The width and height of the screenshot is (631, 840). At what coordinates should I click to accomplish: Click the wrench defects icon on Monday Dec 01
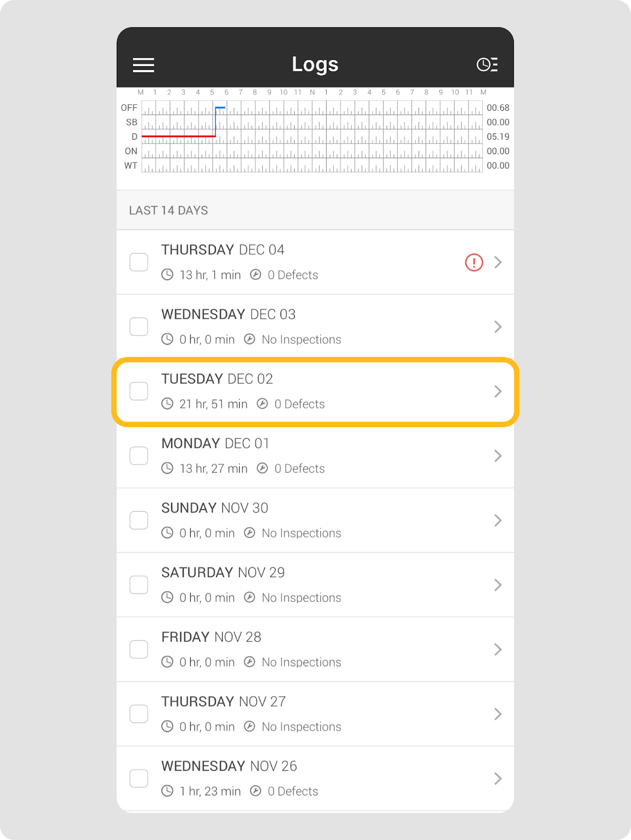tap(262, 468)
